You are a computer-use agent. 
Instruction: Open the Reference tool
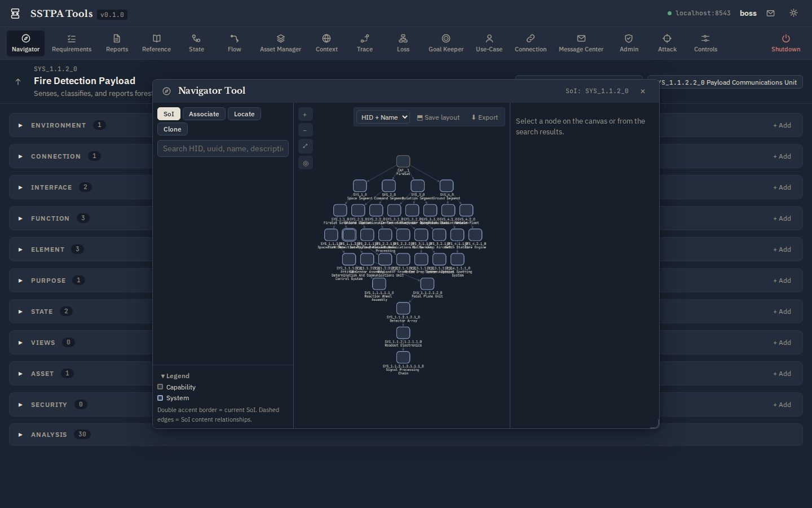coord(156,43)
